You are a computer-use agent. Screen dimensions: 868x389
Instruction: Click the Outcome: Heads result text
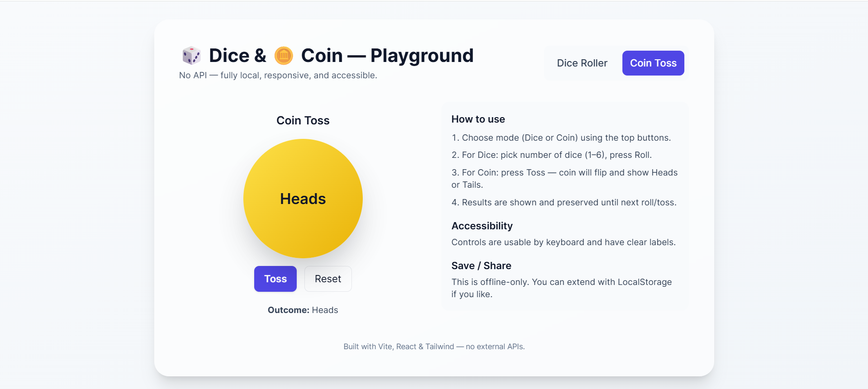click(303, 310)
